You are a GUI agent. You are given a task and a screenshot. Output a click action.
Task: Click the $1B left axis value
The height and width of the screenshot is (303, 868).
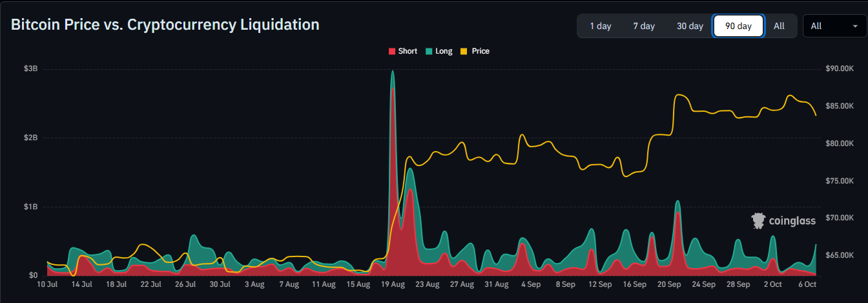[x=31, y=207]
